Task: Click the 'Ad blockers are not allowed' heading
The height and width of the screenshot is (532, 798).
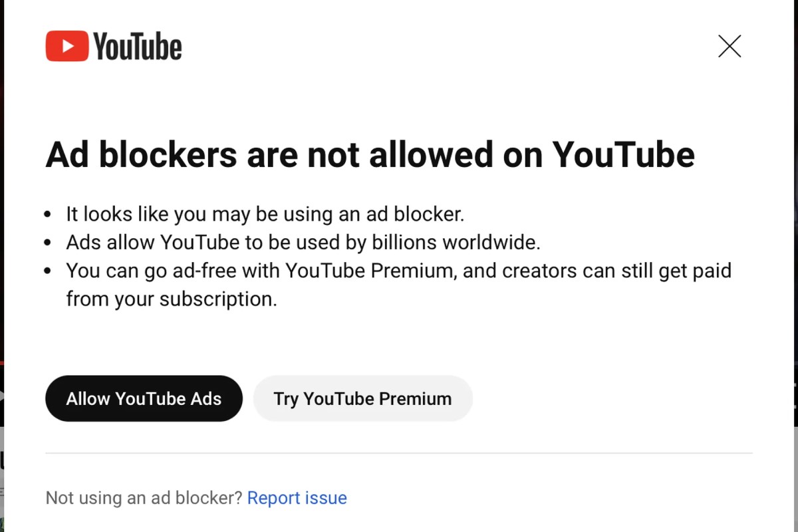Action: click(370, 154)
